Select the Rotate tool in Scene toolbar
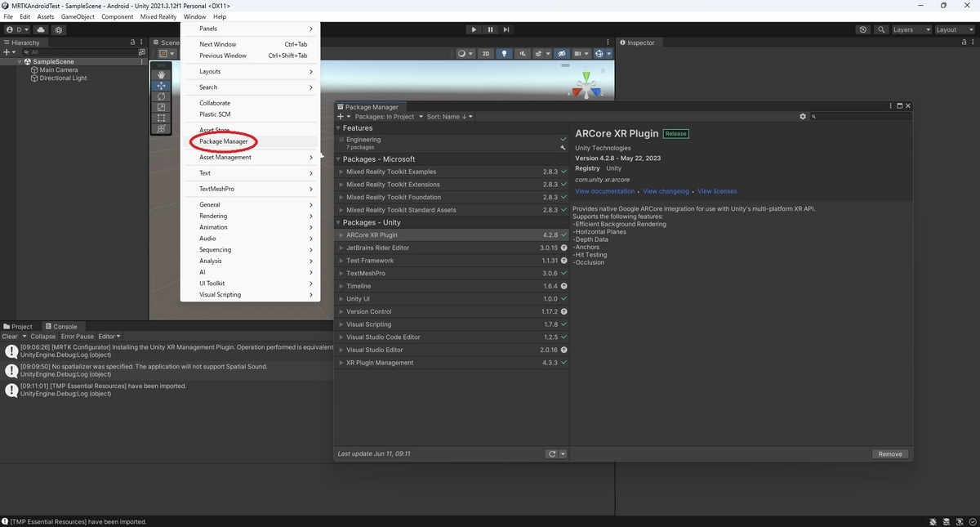Viewport: 980px width, 527px height. 161,96
